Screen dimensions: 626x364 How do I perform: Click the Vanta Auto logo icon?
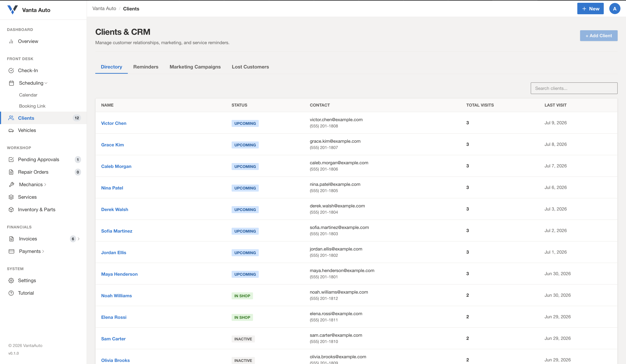click(12, 10)
